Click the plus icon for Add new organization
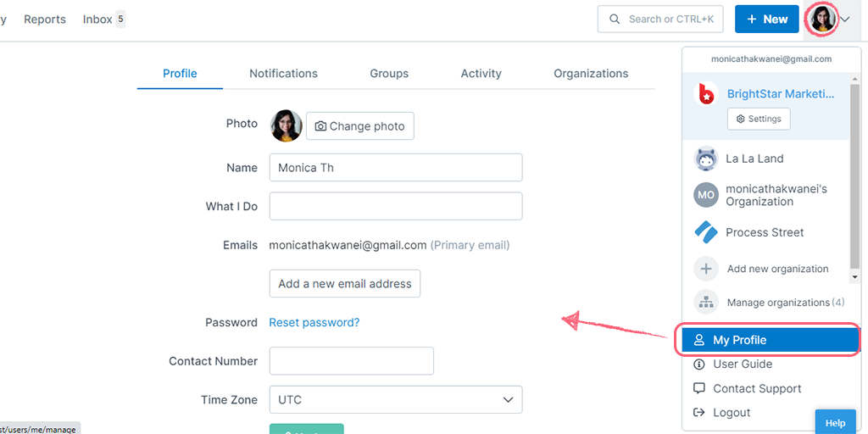This screenshot has width=868, height=434. pyautogui.click(x=706, y=269)
